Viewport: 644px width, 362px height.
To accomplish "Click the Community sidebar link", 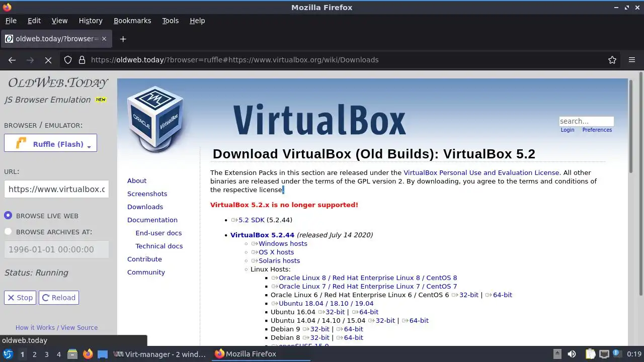I will [x=146, y=272].
